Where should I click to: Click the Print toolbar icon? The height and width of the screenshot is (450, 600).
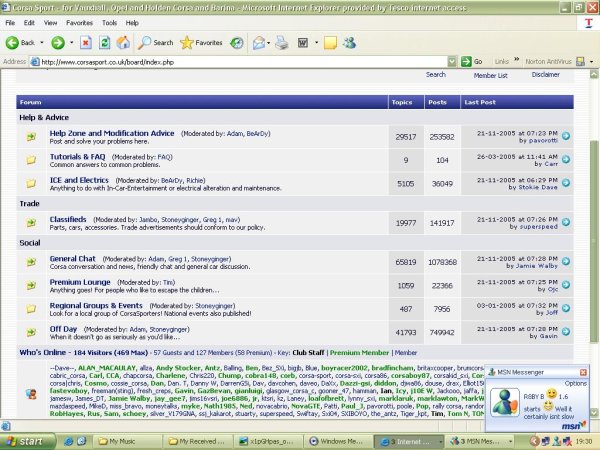click(281, 43)
